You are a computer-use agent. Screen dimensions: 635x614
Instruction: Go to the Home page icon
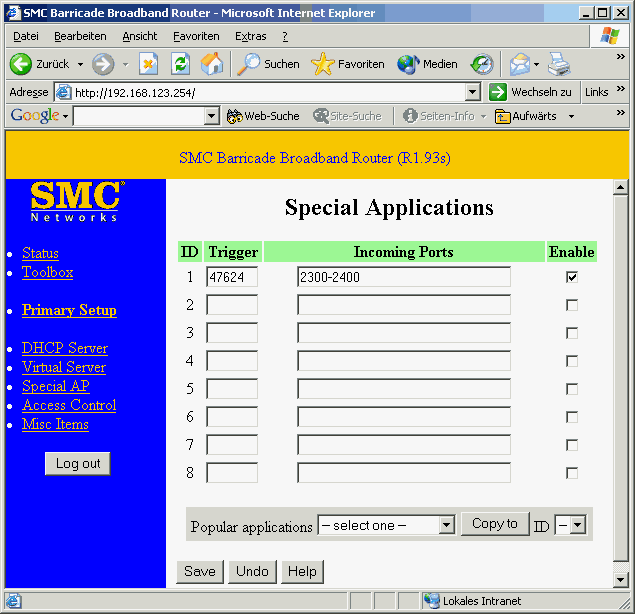point(212,64)
